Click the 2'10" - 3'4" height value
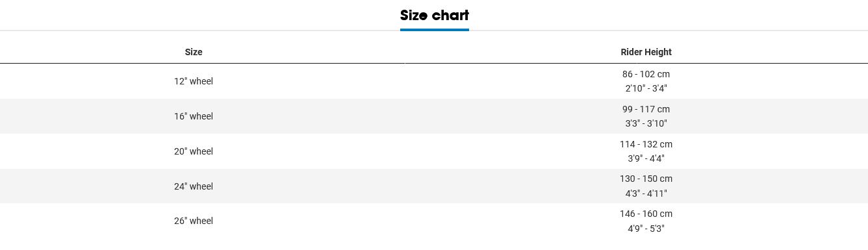The height and width of the screenshot is (250, 868). point(646,88)
